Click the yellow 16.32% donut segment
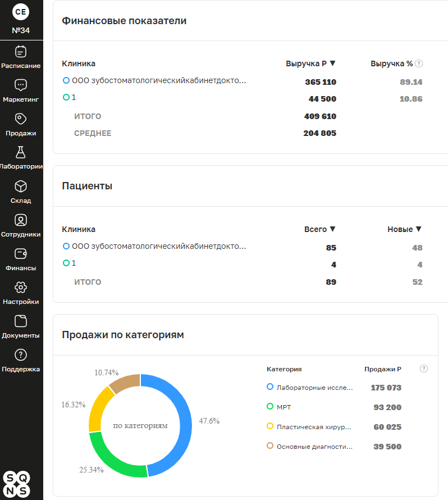This screenshot has width=448, height=500. coord(98,410)
